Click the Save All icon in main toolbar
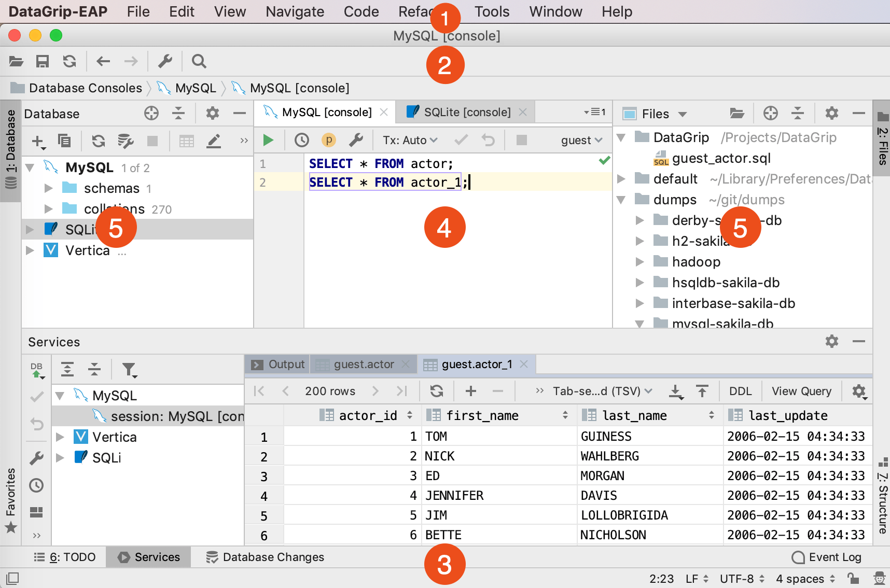 coord(43,62)
